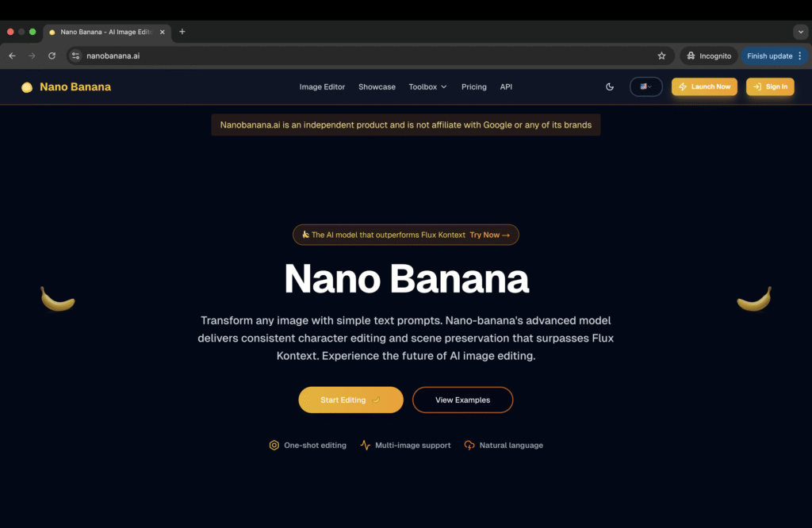
Task: Click the Incognito indicator
Action: (x=708, y=56)
